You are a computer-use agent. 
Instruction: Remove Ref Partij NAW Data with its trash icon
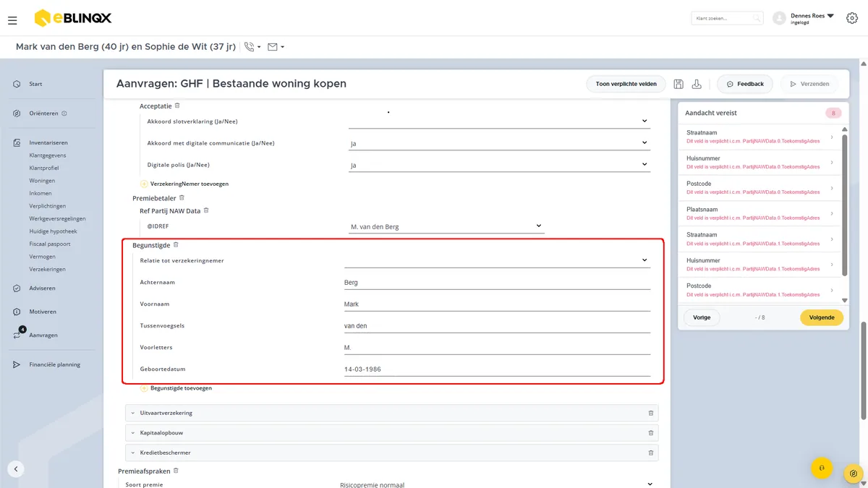[x=206, y=210]
